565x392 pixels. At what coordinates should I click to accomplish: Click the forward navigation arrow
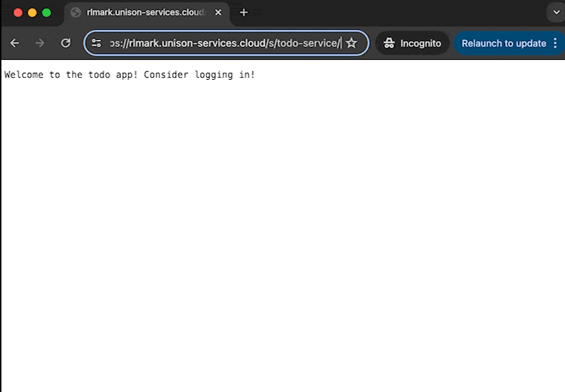tap(40, 43)
